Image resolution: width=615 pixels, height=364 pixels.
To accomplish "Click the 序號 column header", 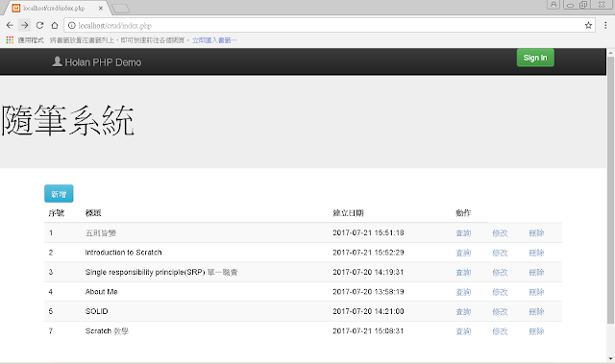I will 57,213.
